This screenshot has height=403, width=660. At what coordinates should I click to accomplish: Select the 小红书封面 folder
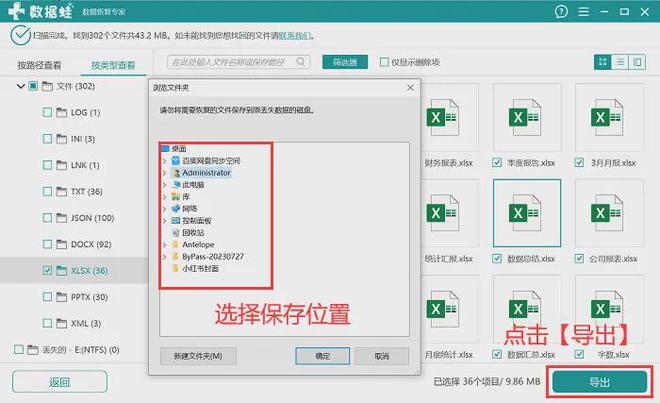[200, 268]
